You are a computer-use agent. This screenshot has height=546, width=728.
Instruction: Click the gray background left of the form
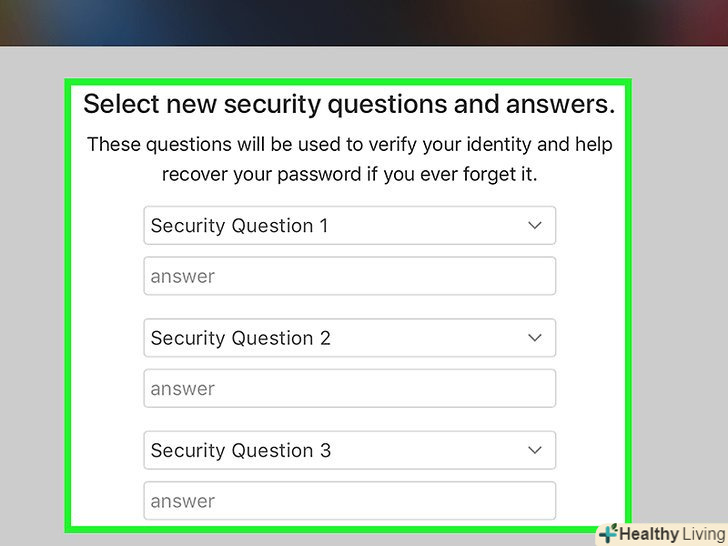click(x=32, y=300)
